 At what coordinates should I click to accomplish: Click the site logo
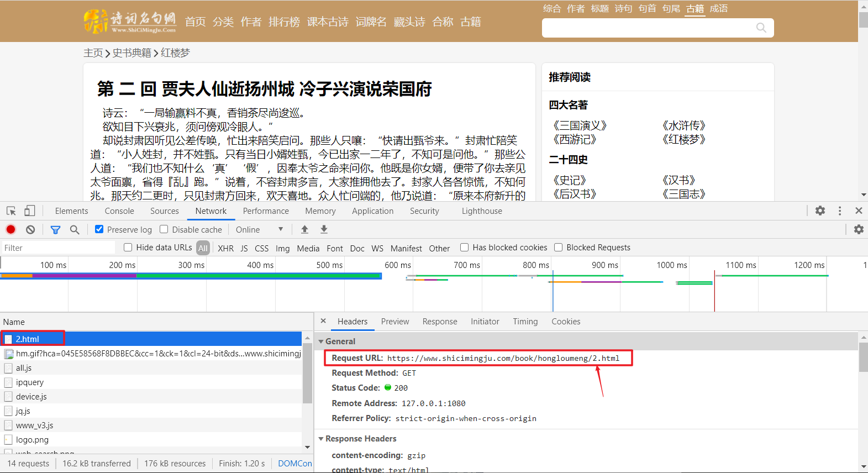(130, 21)
